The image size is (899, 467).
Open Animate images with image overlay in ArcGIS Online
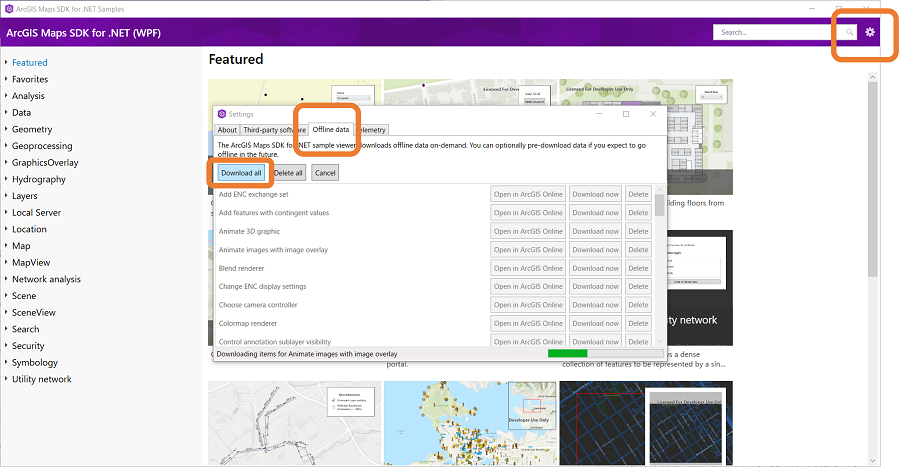[x=528, y=250]
